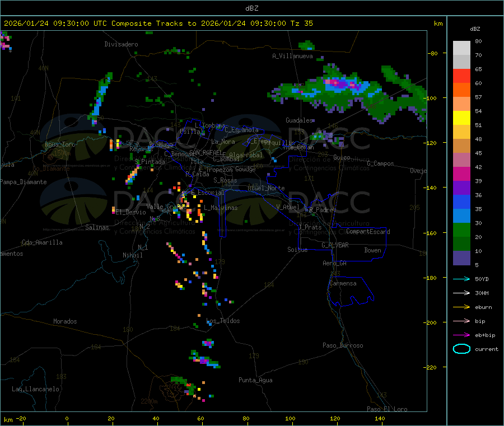Click the -80 km axis tick label
Image resolution: width=504 pixels, height=426 pixels.
tap(433, 53)
